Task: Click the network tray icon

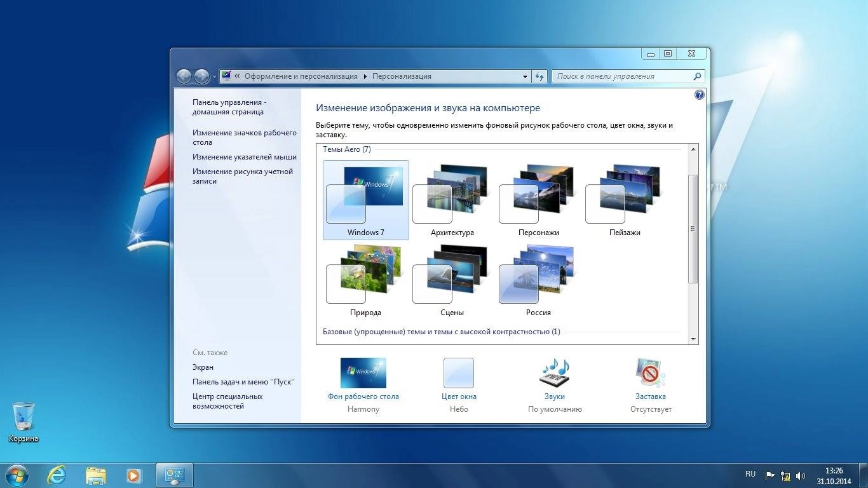Action: 785,475
